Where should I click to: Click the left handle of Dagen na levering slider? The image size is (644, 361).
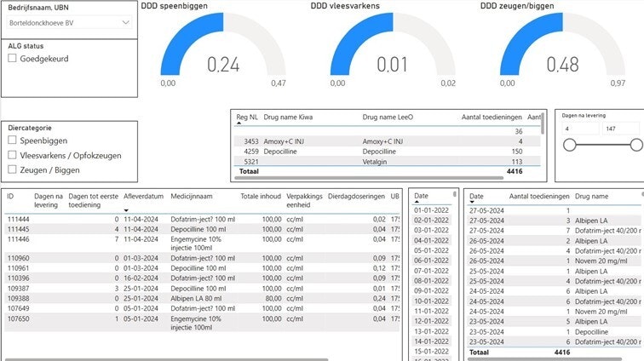[x=568, y=146]
